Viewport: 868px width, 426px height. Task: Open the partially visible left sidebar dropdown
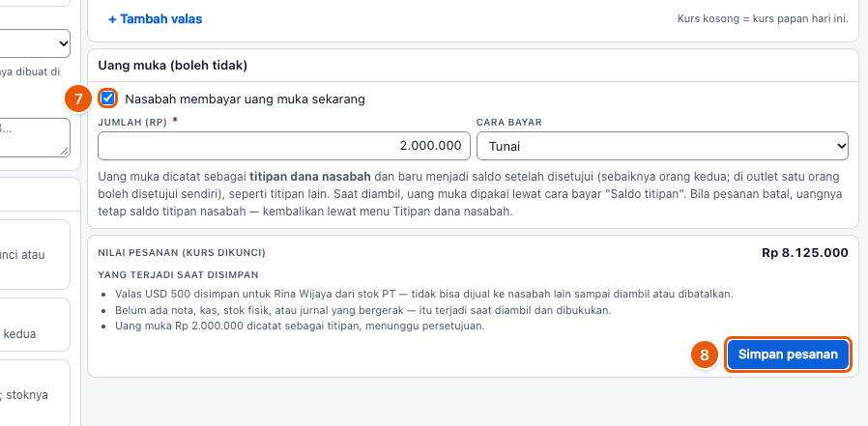pyautogui.click(x=35, y=43)
